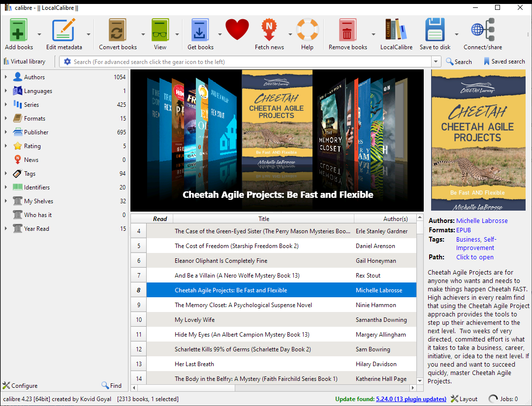This screenshot has height=406, width=532.
Task: Open the Convert books dropdown arrow
Action: (x=143, y=34)
